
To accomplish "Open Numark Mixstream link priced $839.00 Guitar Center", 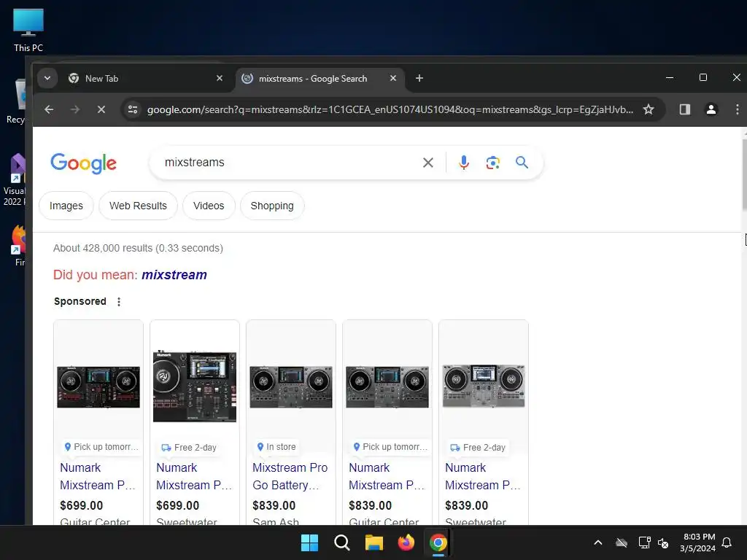I will (387, 476).
